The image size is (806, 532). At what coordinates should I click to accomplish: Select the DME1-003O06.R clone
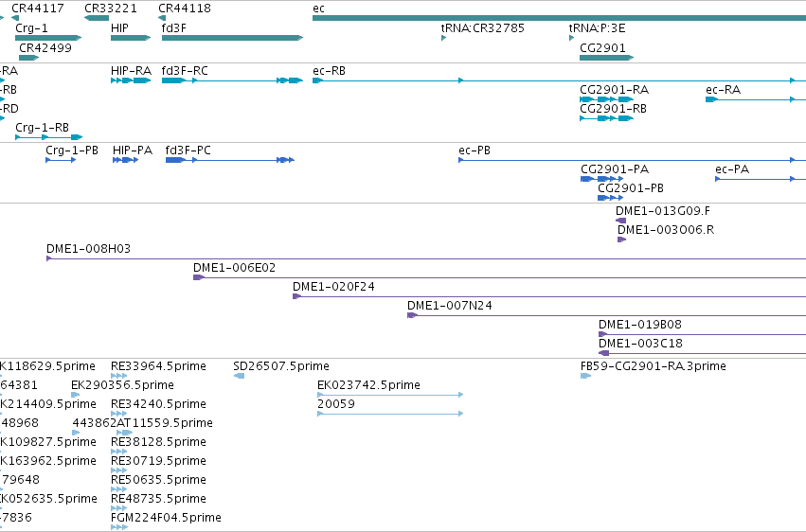(622, 239)
